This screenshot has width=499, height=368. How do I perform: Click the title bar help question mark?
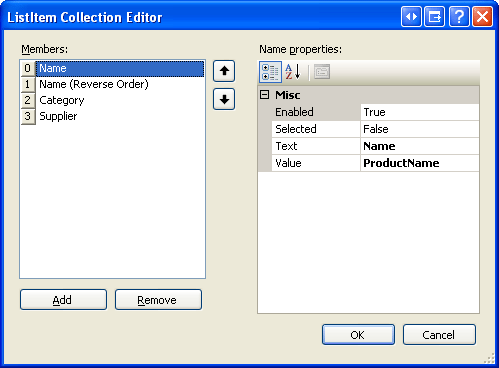[x=459, y=16]
